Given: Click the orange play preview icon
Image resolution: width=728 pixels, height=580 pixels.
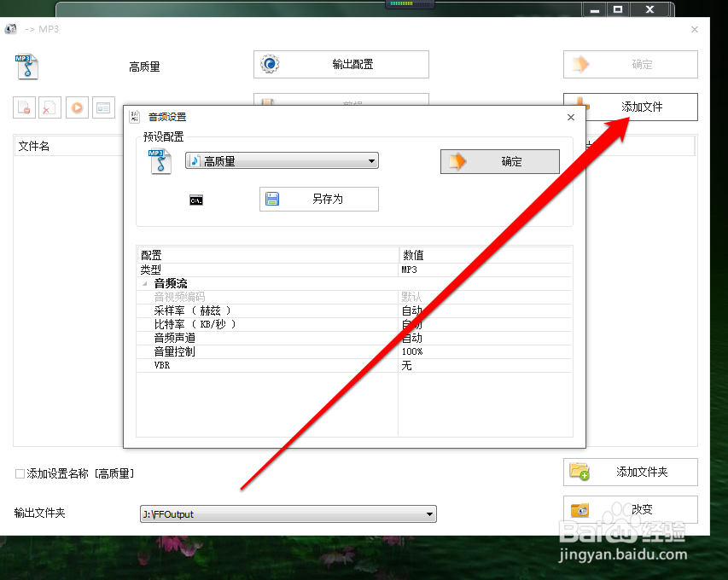Looking at the screenshot, I should 76,107.
